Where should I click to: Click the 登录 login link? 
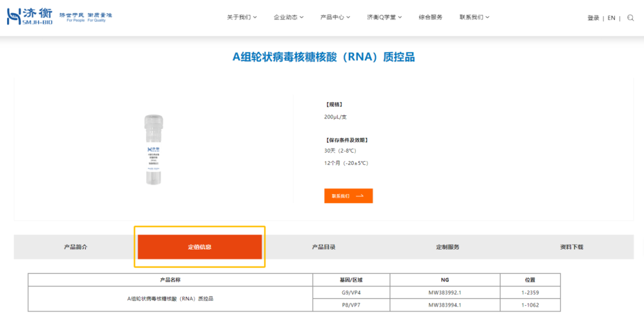click(593, 18)
